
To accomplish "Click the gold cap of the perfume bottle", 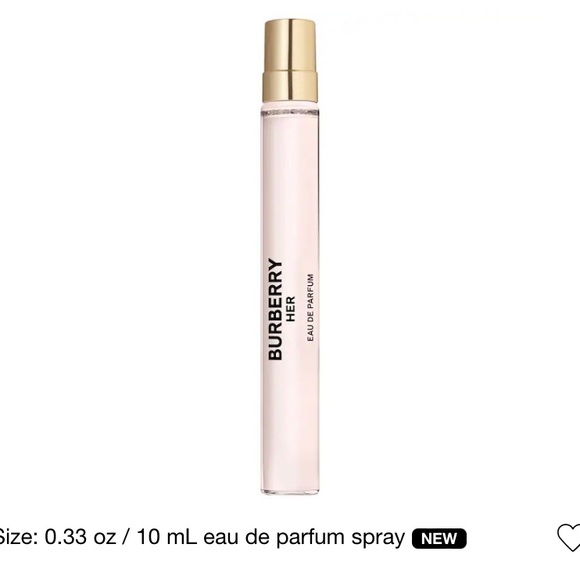I will click(x=290, y=44).
